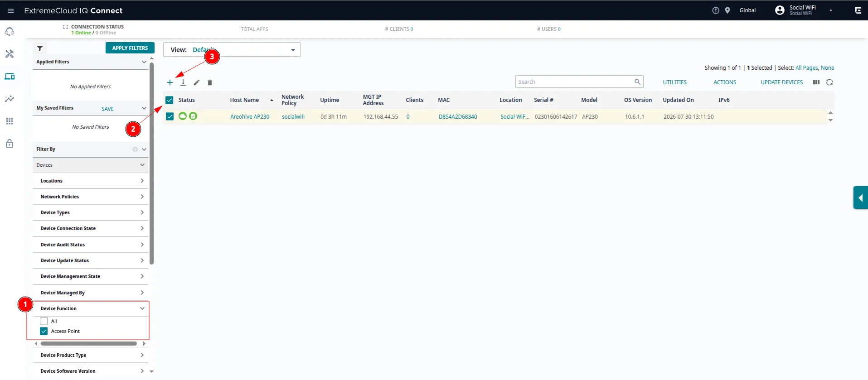Click the download devices icon
The width and height of the screenshot is (868, 380).
183,82
